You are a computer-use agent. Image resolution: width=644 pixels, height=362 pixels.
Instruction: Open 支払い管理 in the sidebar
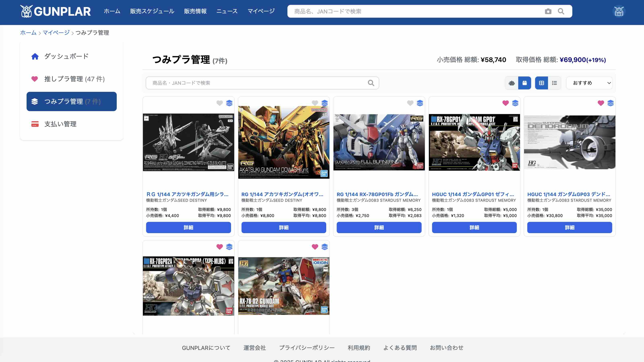[71, 124]
